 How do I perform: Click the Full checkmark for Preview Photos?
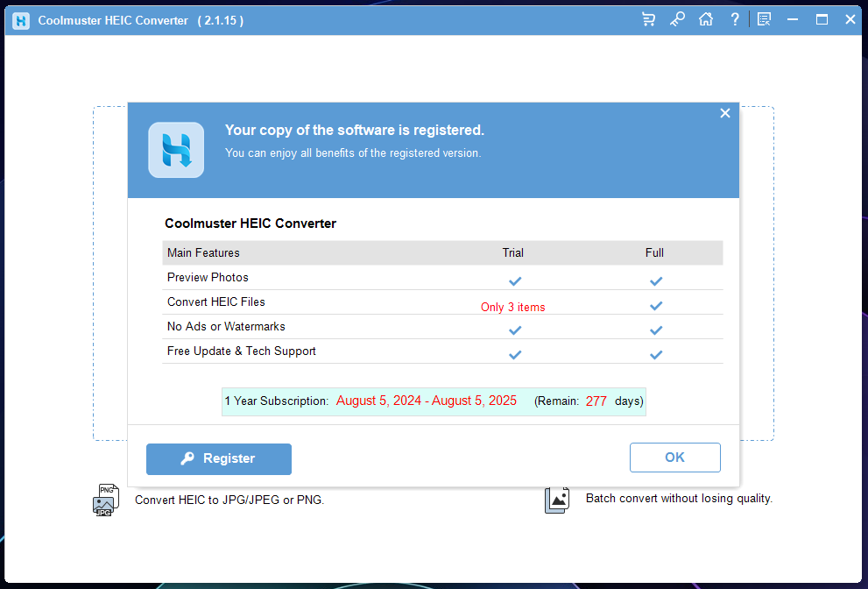[x=655, y=281]
